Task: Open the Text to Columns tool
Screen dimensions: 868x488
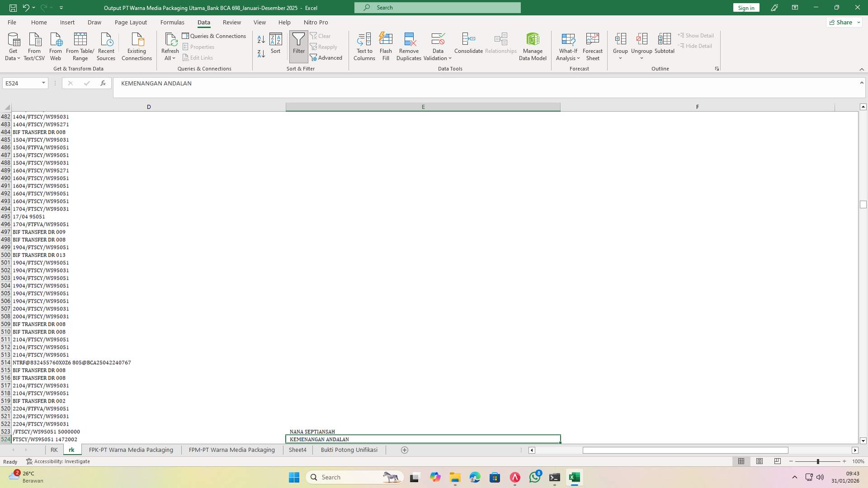Action: [x=364, y=45]
